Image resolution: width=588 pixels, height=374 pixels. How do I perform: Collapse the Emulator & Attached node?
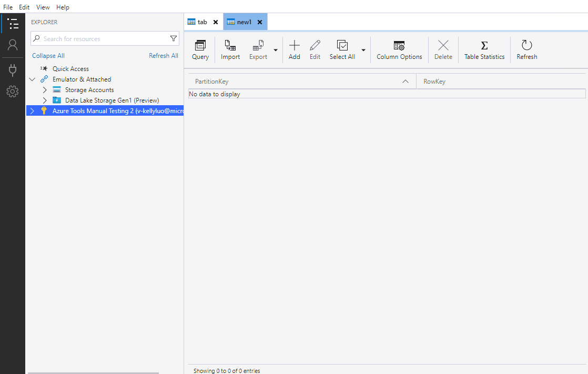point(33,79)
